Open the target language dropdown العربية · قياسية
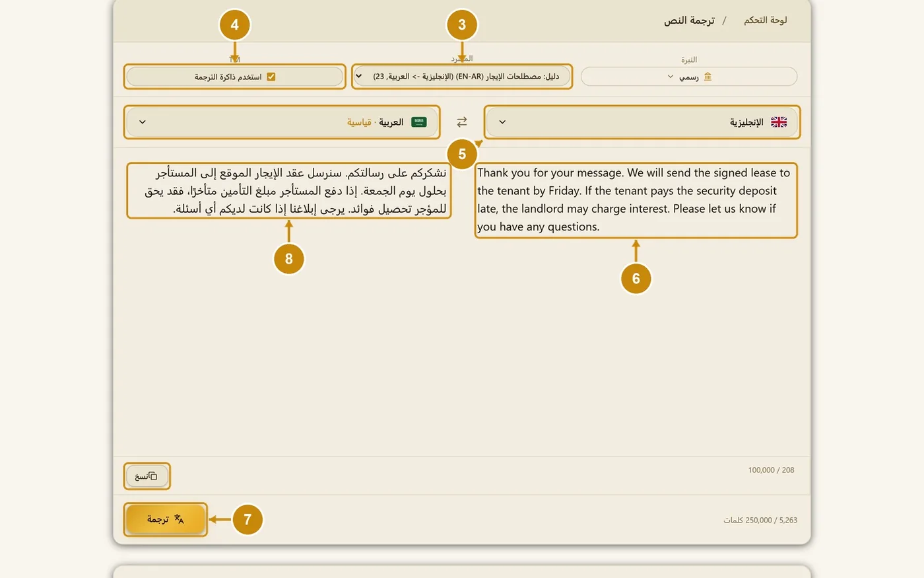This screenshot has width=924, height=578. point(282,122)
